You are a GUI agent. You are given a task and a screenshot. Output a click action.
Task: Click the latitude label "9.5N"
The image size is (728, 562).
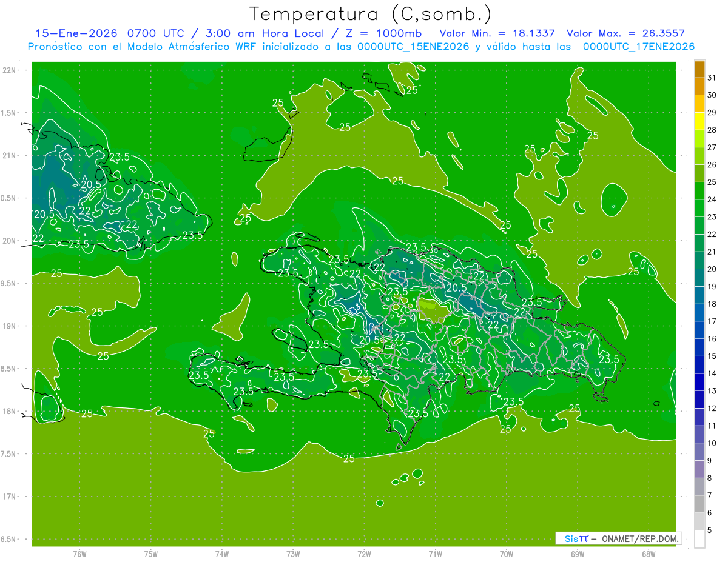click(9, 283)
